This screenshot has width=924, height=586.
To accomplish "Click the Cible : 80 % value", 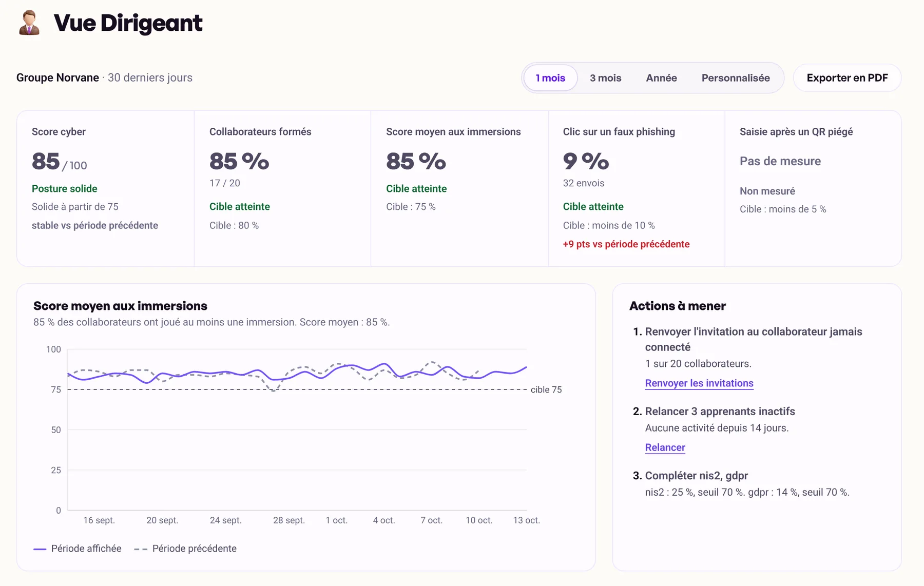I will (x=234, y=226).
